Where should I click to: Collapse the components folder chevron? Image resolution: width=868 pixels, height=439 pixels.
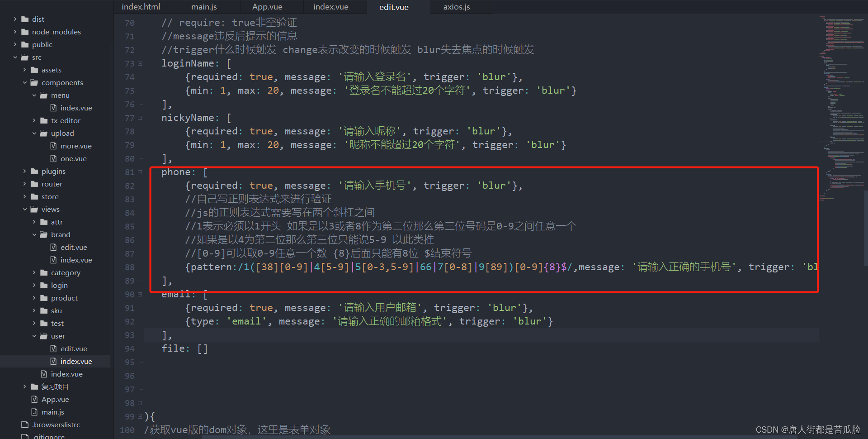click(24, 82)
